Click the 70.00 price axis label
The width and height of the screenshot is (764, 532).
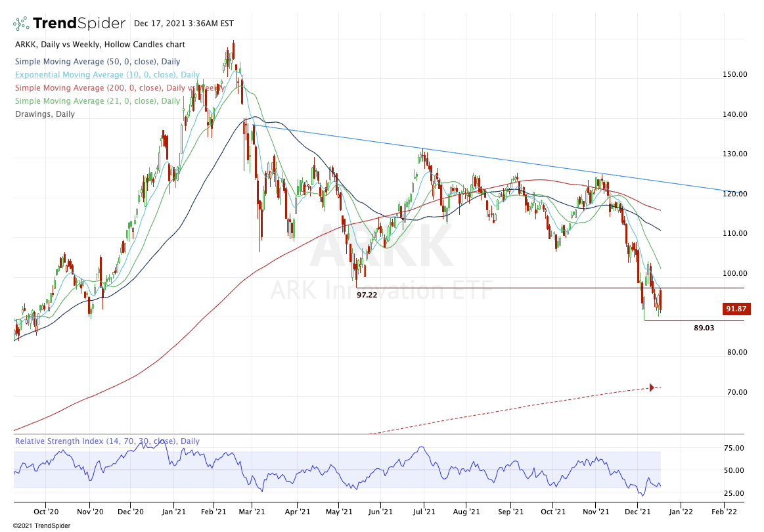pos(736,392)
